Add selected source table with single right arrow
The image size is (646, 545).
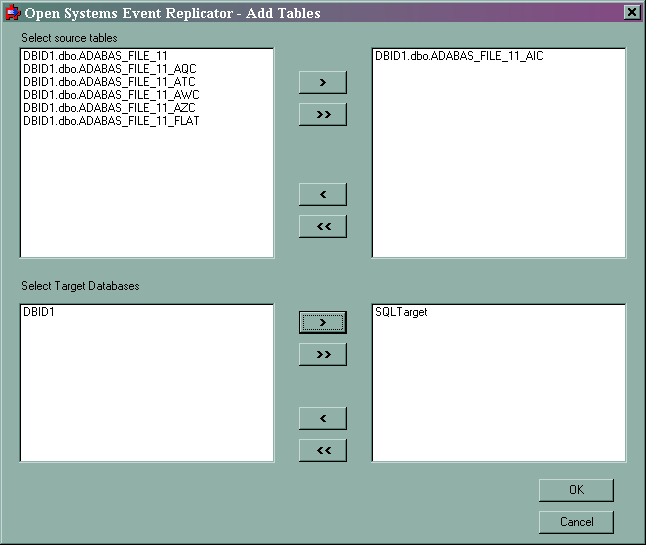point(323,82)
